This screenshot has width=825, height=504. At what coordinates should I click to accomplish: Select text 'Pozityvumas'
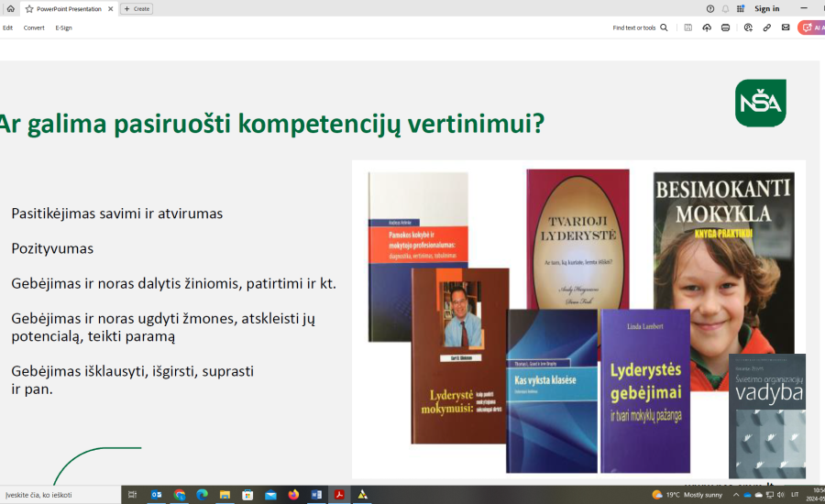click(52, 248)
